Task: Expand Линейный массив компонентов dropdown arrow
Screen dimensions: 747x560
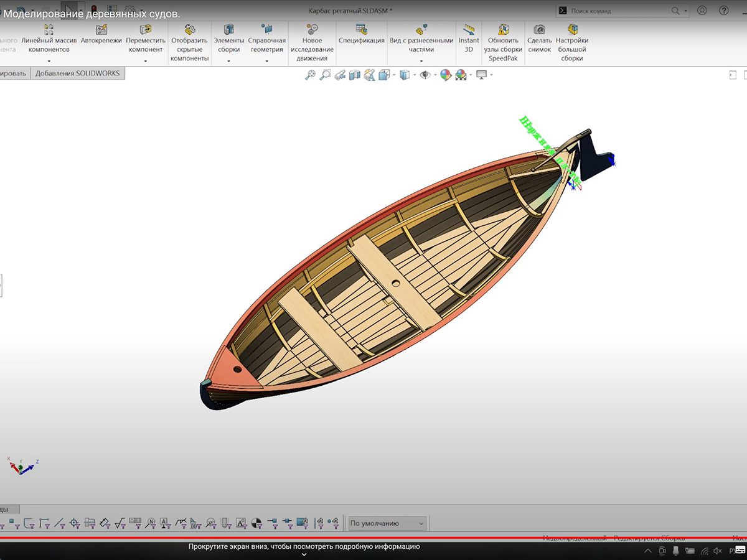Action: pos(49,61)
